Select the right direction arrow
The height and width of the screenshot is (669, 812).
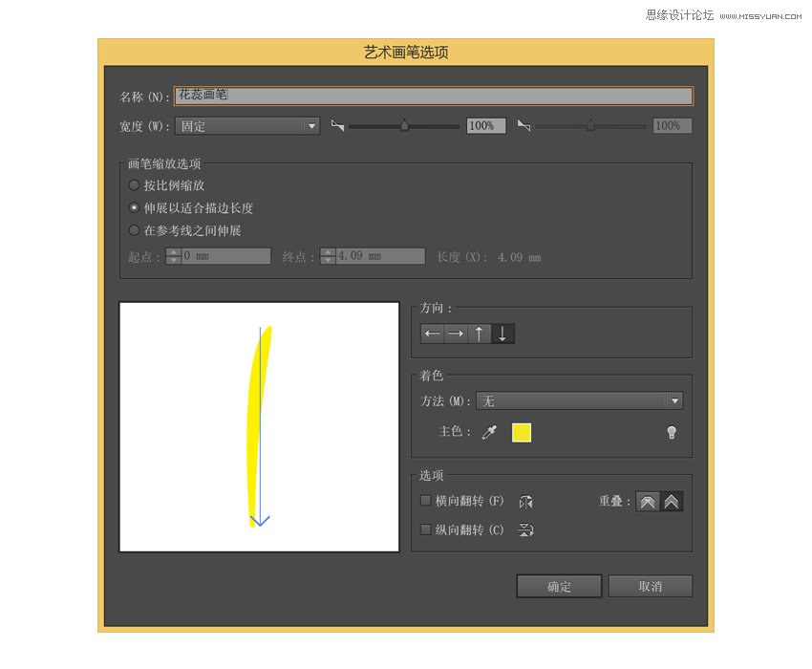[x=456, y=334]
